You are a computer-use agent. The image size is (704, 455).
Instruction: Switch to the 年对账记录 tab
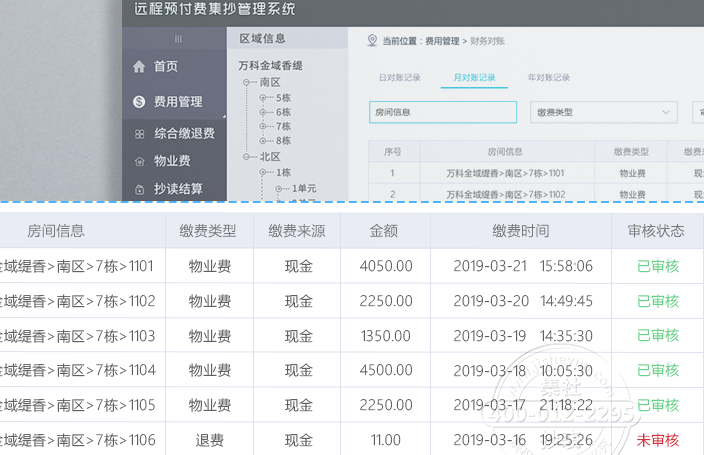point(548,77)
